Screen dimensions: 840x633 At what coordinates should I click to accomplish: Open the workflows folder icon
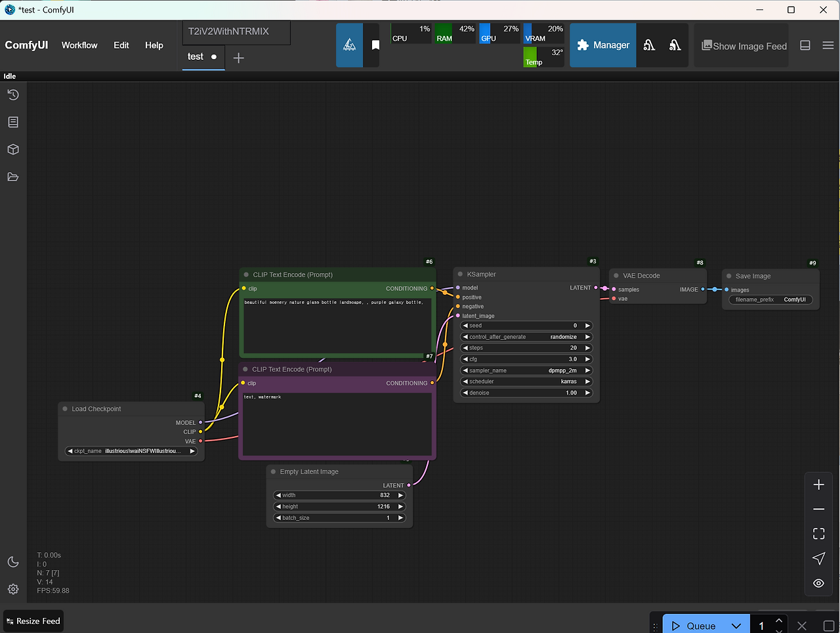13,177
